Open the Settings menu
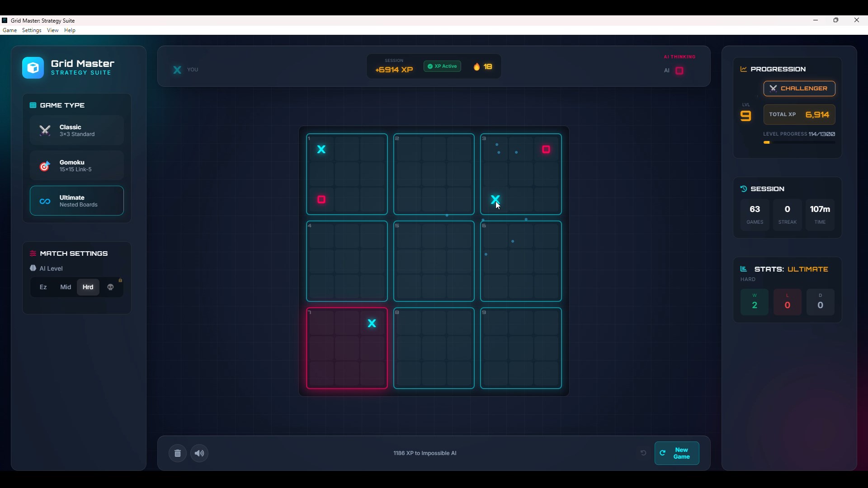Viewport: 868px width, 488px height. point(32,30)
